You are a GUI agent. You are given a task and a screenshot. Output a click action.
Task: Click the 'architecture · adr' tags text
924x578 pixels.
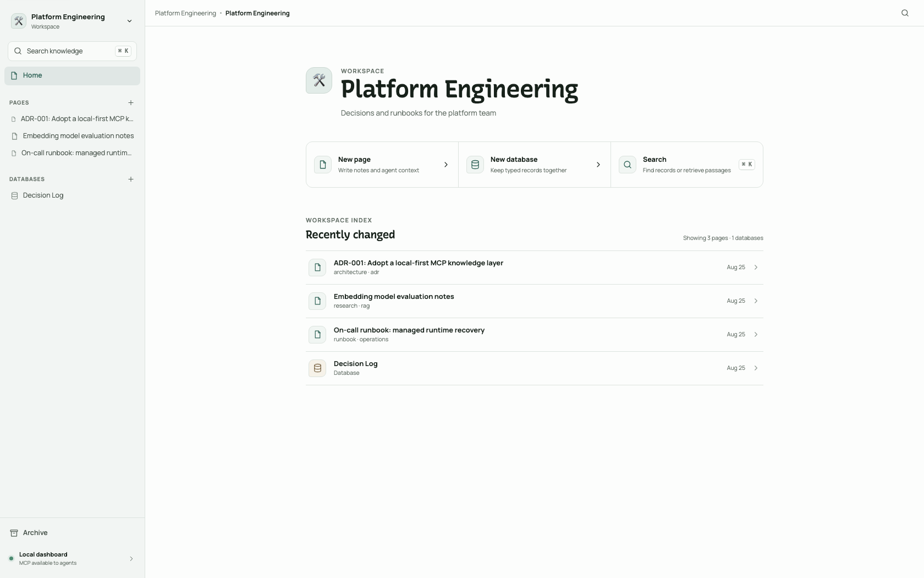356,272
